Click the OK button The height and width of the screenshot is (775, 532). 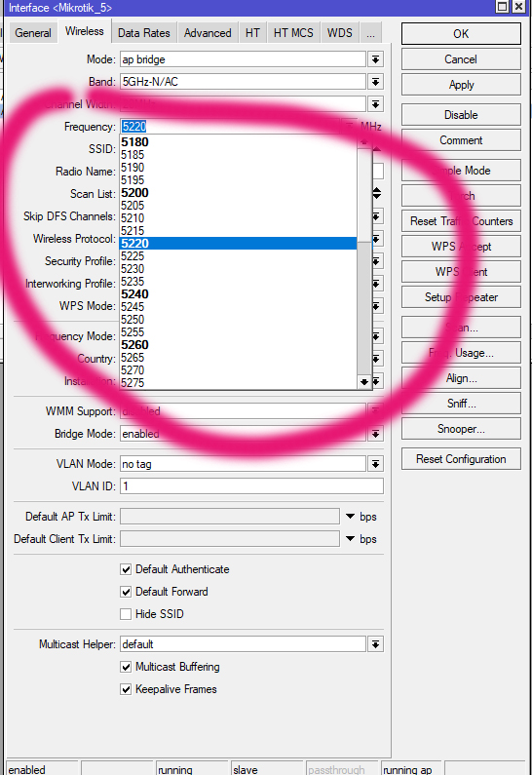tap(461, 33)
